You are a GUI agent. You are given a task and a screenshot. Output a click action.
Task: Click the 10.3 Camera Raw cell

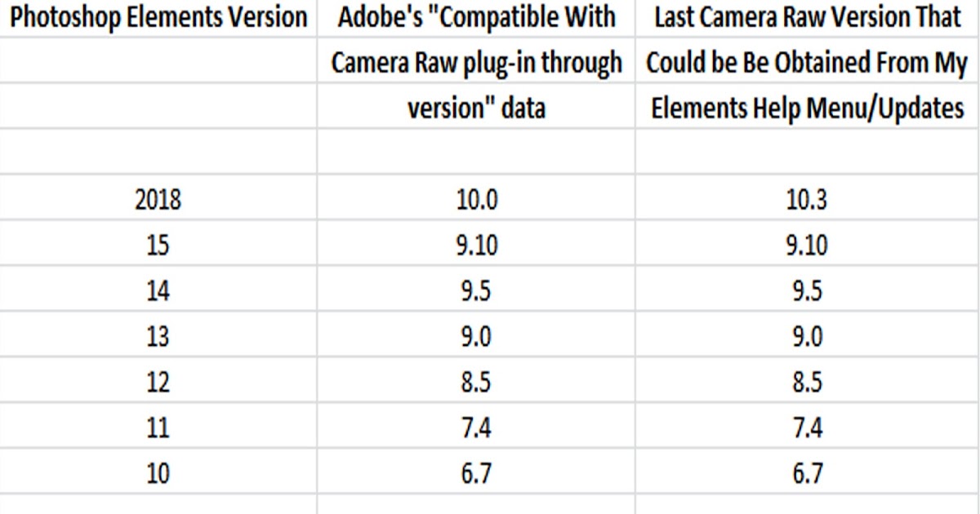tap(807, 200)
